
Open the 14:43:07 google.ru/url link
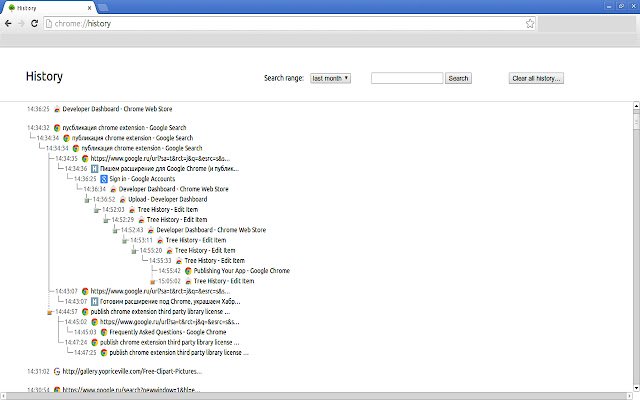(x=160, y=291)
